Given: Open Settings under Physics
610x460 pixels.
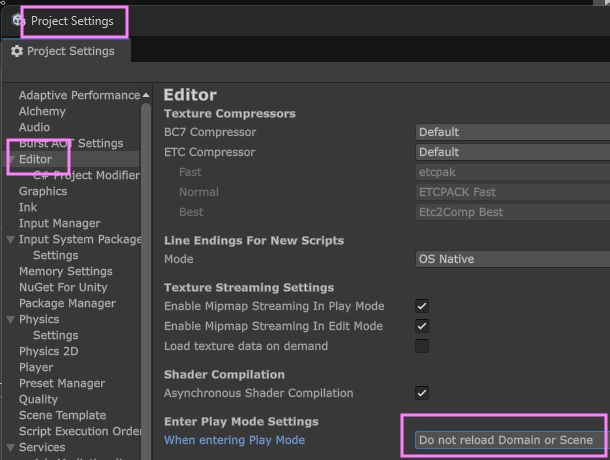Looking at the screenshot, I should pyautogui.click(x=56, y=335).
